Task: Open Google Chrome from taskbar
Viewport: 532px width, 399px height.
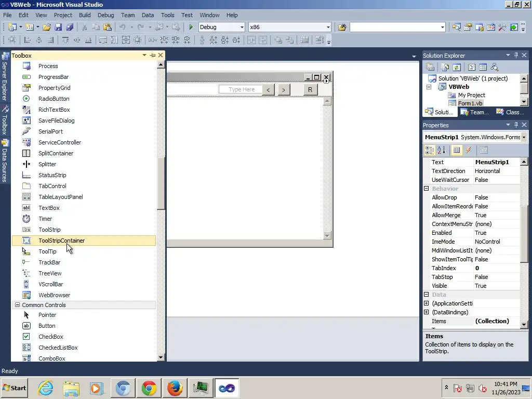Action: 149,388
